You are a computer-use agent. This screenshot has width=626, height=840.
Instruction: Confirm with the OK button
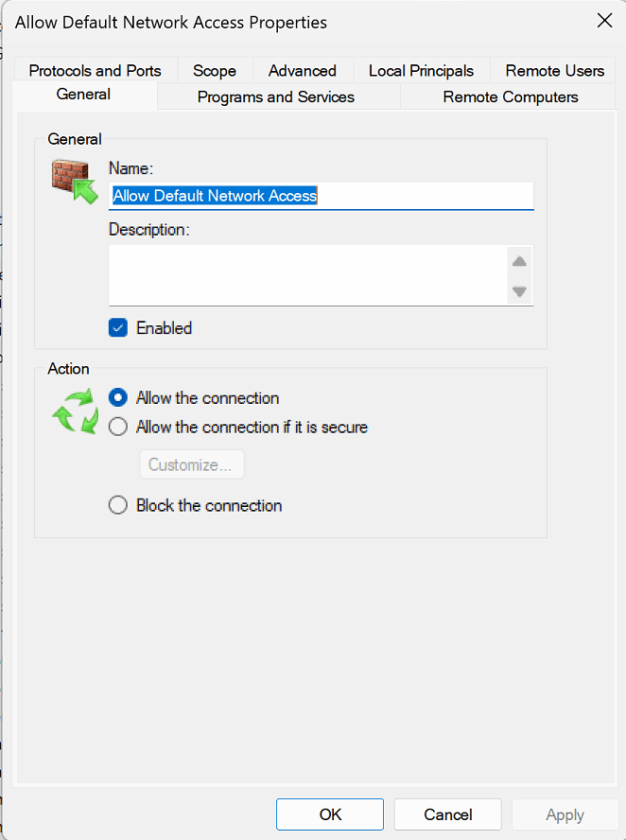pos(330,814)
